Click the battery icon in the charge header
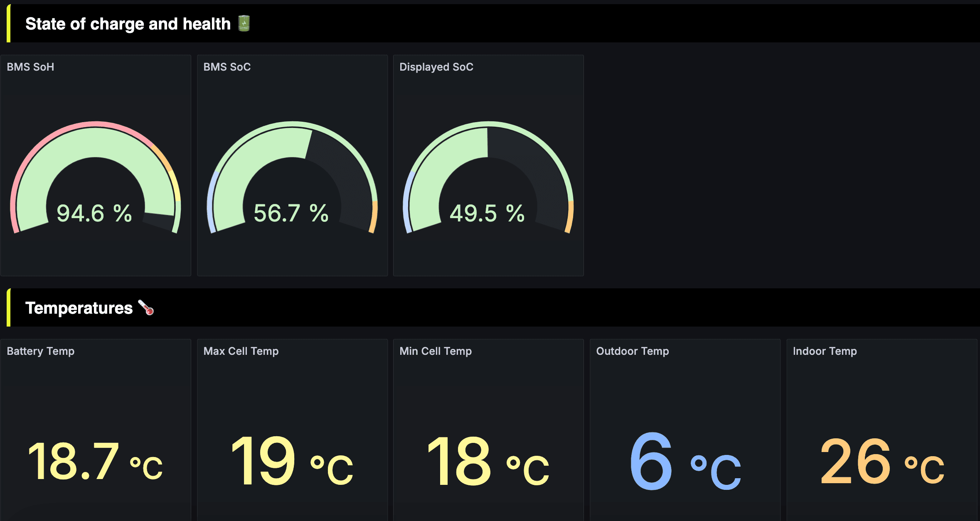The width and height of the screenshot is (980, 521). [245, 24]
